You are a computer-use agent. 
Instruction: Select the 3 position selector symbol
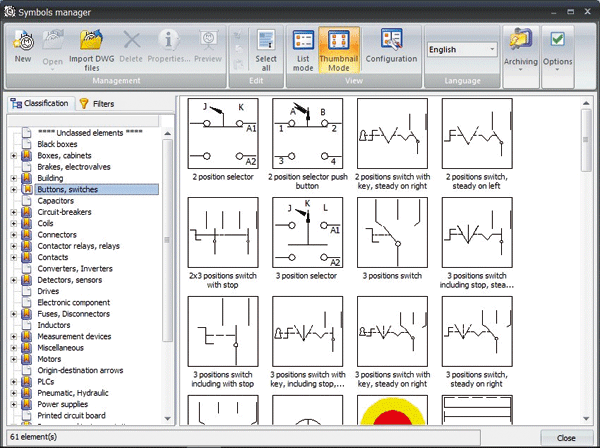pos(308,233)
